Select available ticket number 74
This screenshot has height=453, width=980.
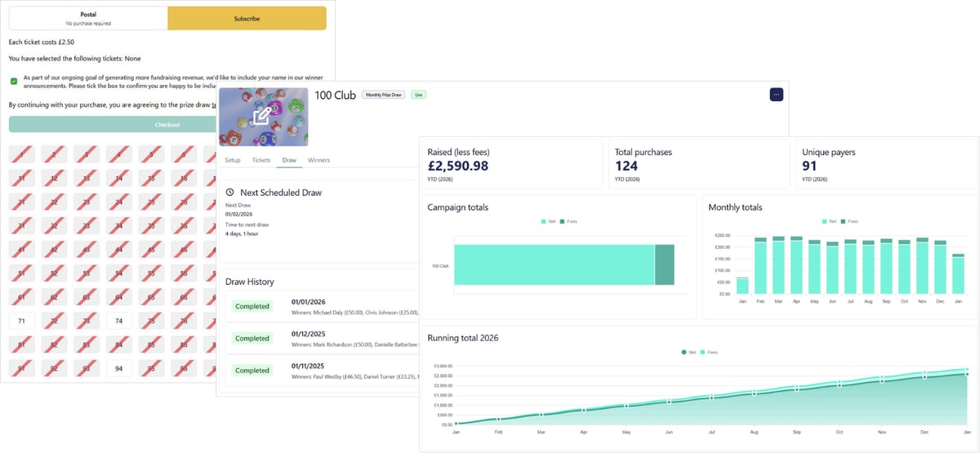pyautogui.click(x=119, y=322)
